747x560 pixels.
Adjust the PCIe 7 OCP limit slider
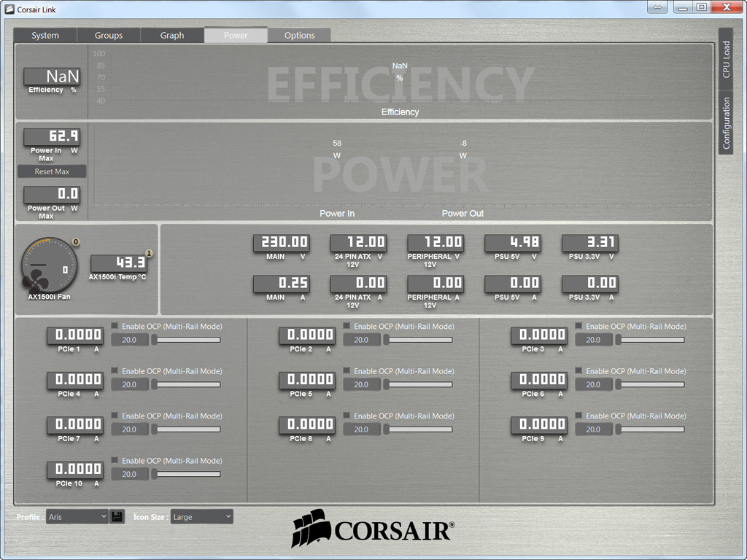[x=186, y=429]
